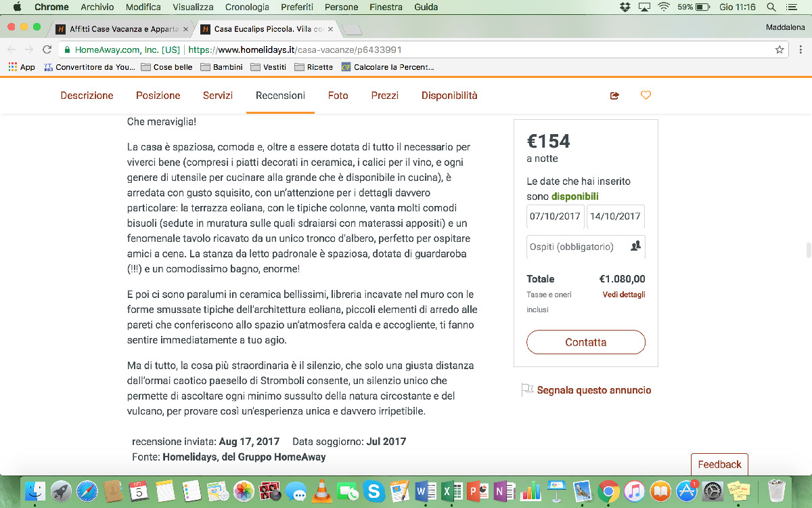Open the Bambini bookmarks folder

pos(222,67)
